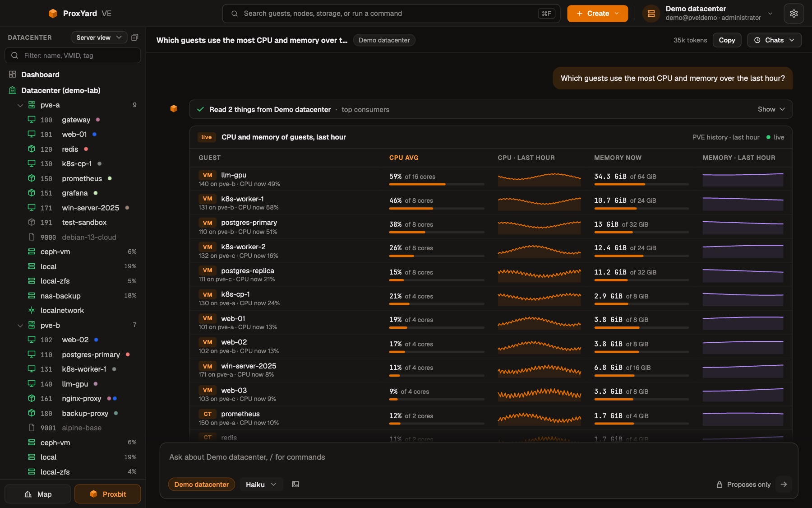
Task: Click the search magnifier in the filter box
Action: click(x=15, y=56)
